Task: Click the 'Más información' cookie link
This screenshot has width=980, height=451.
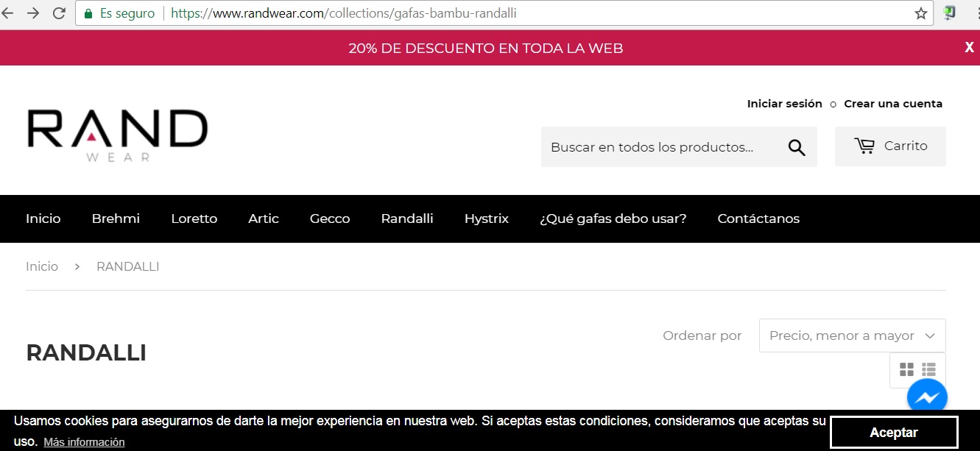Action: 84,442
